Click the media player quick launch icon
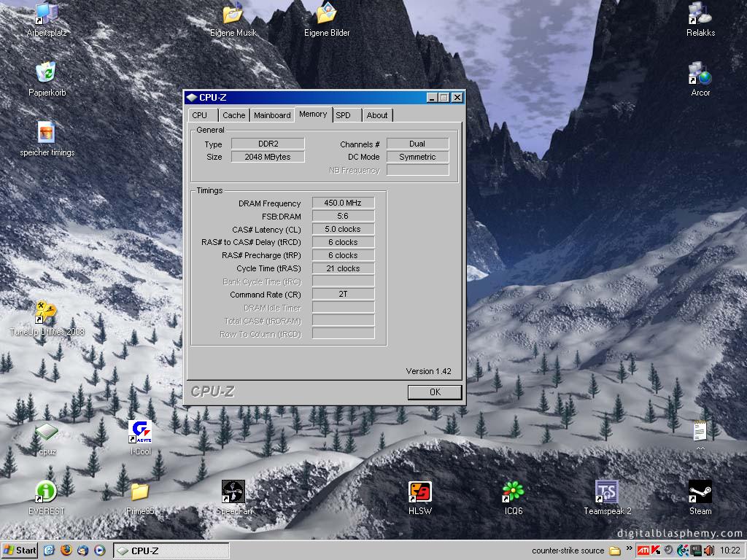The image size is (747, 560). tap(99, 551)
